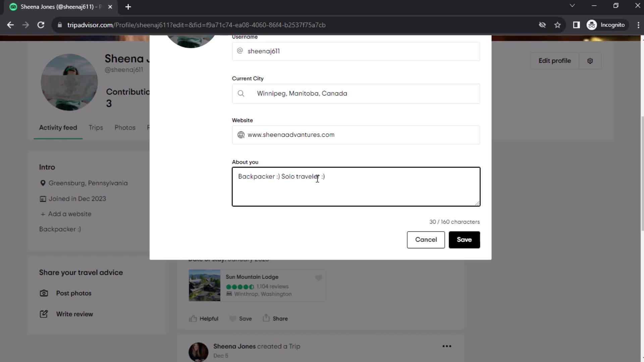Click the heart/save toggle on Sun Mountain Lodge
The height and width of the screenshot is (362, 644).
click(x=319, y=278)
